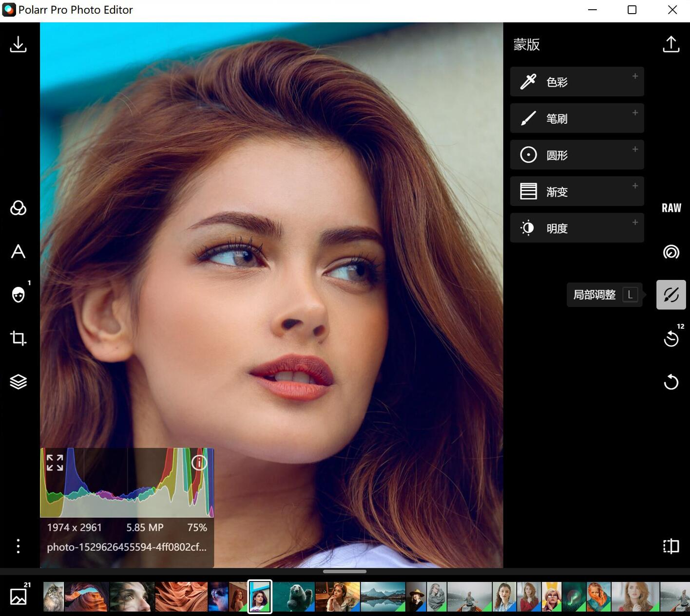Expand the histogram to full size
Screen dimensions: 690x616
click(55, 462)
